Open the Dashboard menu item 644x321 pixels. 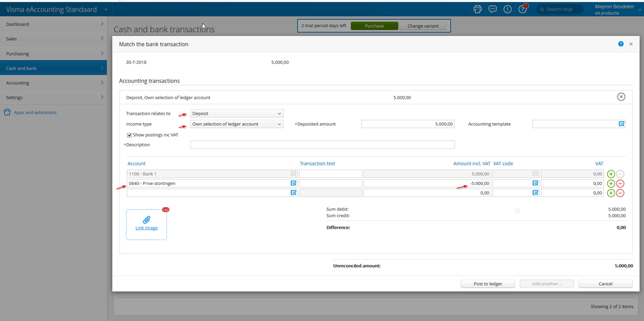[x=54, y=24]
